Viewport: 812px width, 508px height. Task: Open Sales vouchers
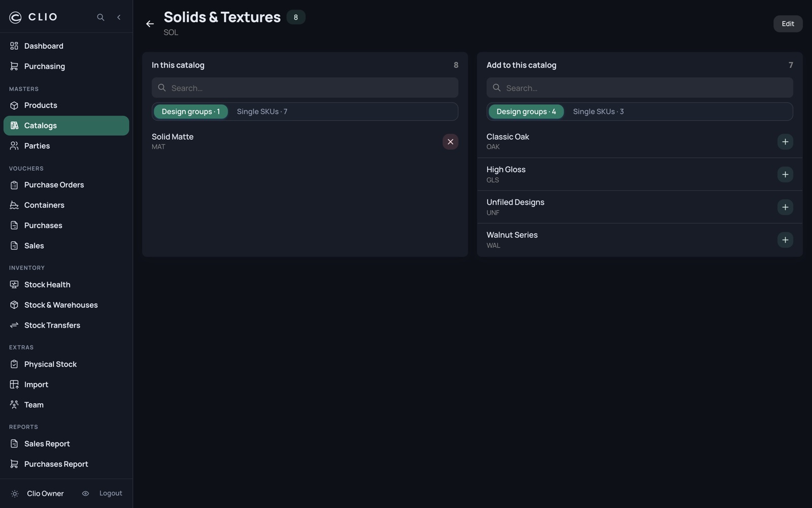66,246
